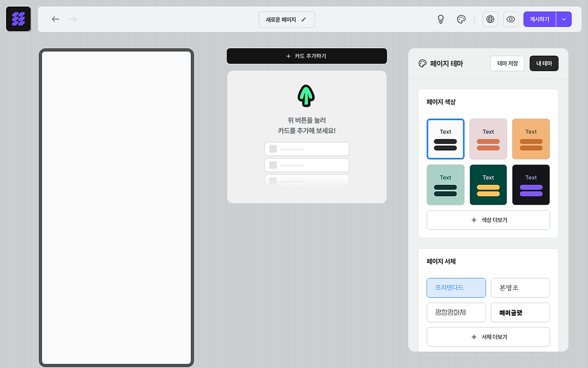This screenshot has width=588, height=368.
Task: Click the forward arrow icon
Action: click(x=73, y=19)
